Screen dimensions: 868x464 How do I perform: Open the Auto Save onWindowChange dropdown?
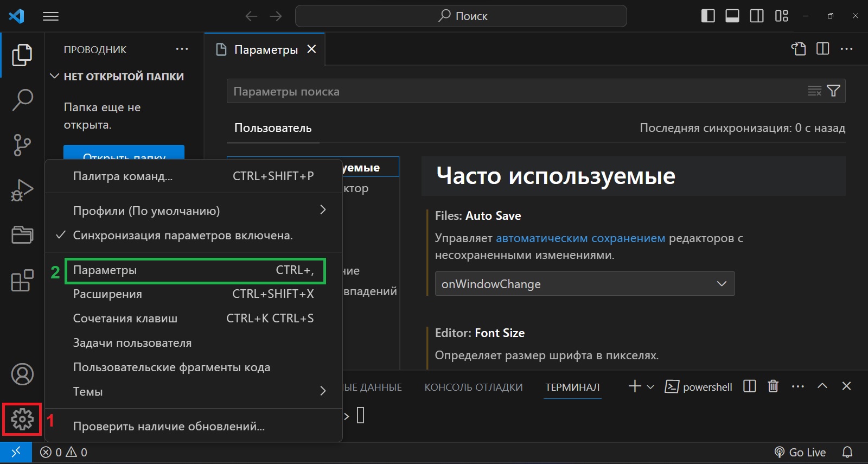(585, 284)
